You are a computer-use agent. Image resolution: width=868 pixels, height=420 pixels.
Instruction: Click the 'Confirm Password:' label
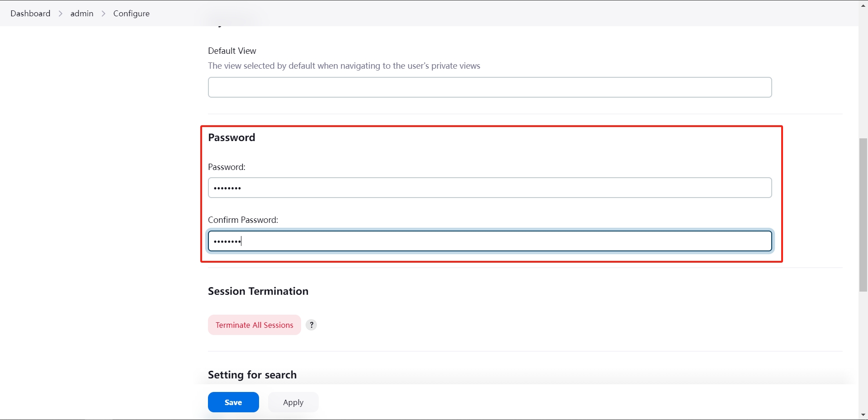coord(243,220)
